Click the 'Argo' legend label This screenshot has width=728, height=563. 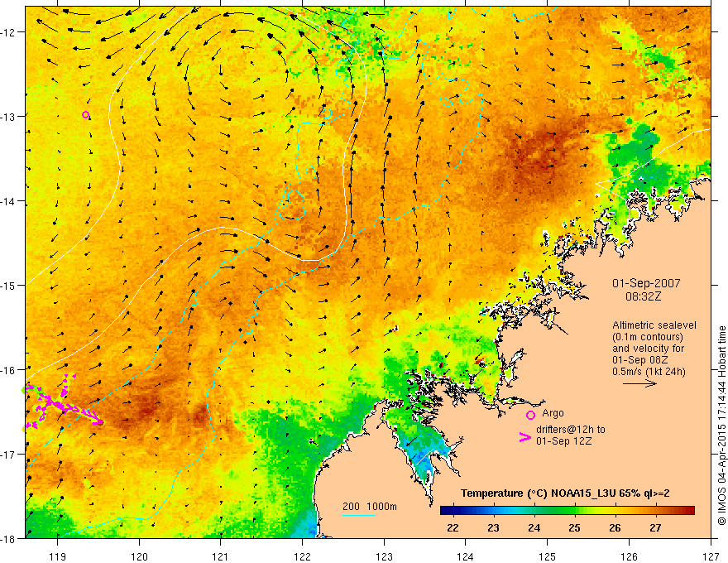[x=553, y=413]
